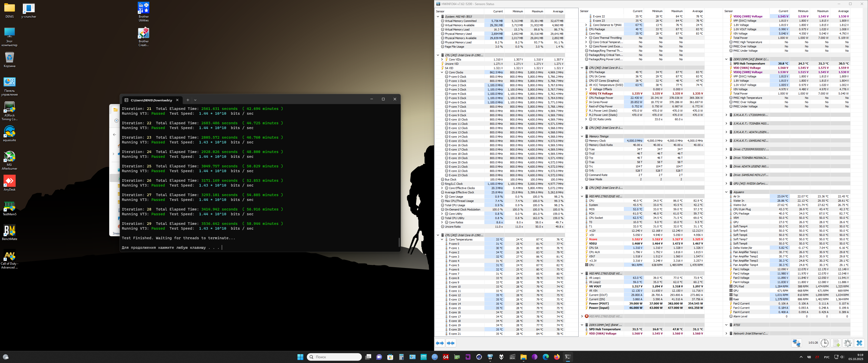Click the collapse sensor columns arrows button
Image resolution: width=868 pixels, height=363 pixels.
(x=450, y=343)
